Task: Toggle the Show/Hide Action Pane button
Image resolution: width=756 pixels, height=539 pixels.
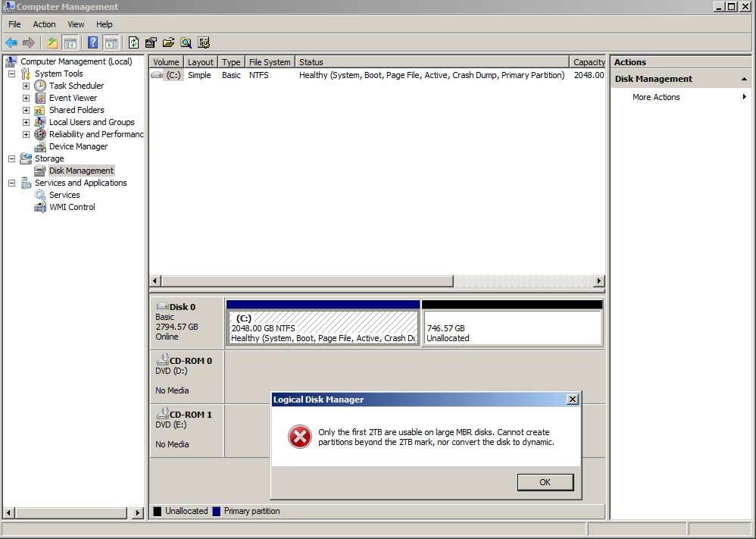Action: [x=111, y=42]
